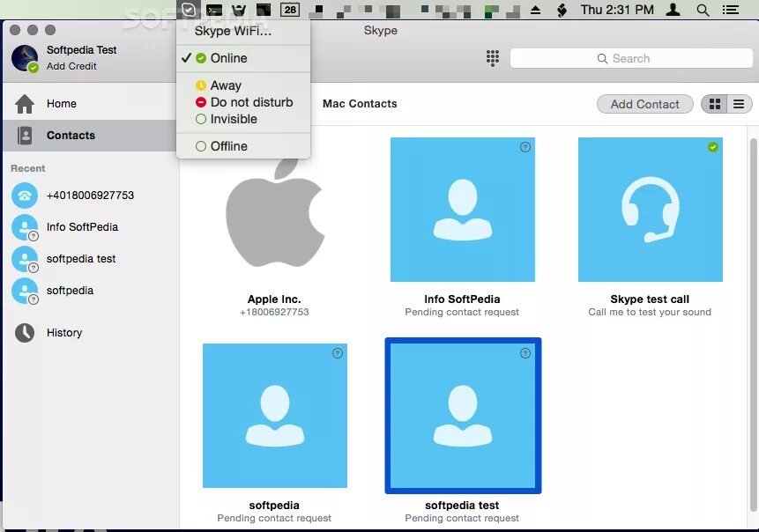Open recent conversation named softpedia
The image size is (759, 532).
click(91, 291)
